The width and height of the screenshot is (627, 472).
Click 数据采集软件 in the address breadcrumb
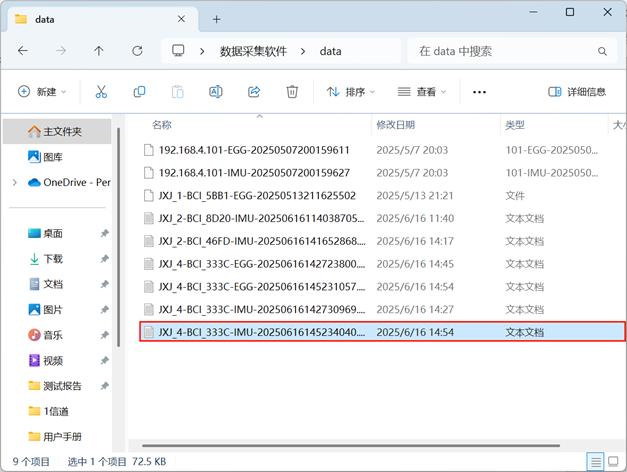253,51
